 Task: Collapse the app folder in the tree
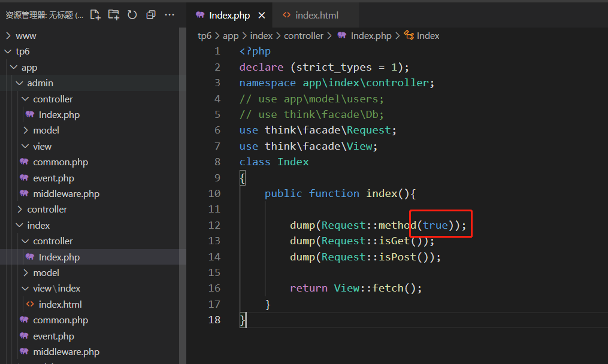click(x=93, y=68)
